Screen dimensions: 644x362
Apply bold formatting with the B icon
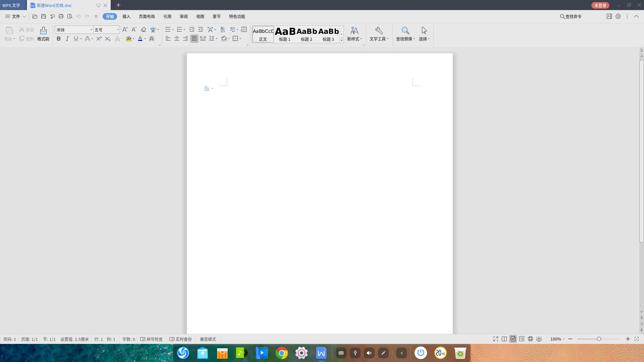point(59,39)
